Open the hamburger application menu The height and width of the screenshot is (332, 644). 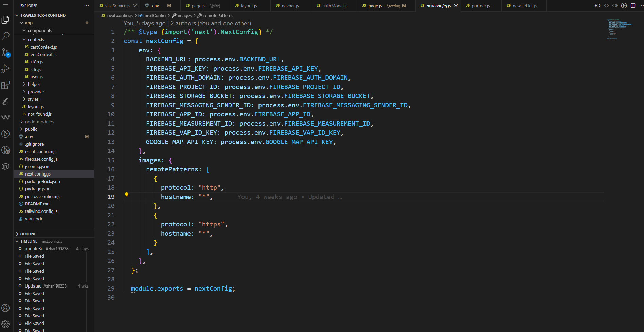point(5,6)
